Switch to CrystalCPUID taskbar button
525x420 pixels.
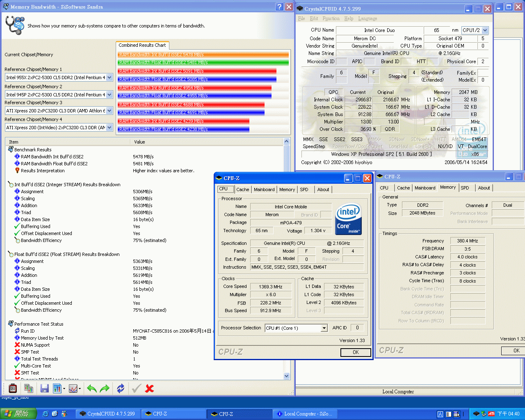click(x=108, y=414)
